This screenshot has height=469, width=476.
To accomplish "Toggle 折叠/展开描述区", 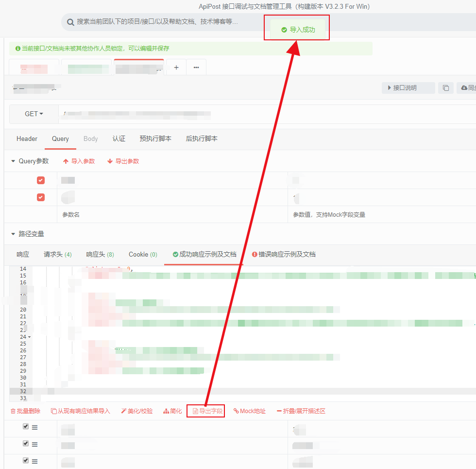I will [301, 411].
